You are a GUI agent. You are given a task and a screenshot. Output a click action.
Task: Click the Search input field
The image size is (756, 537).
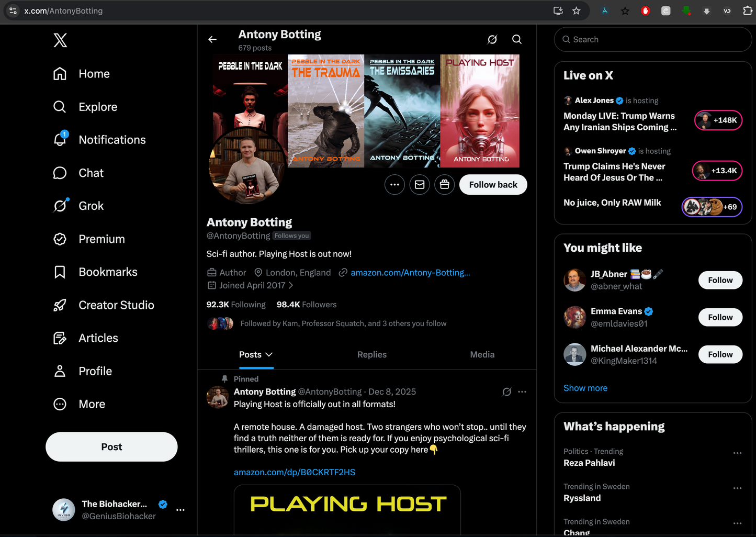(653, 39)
